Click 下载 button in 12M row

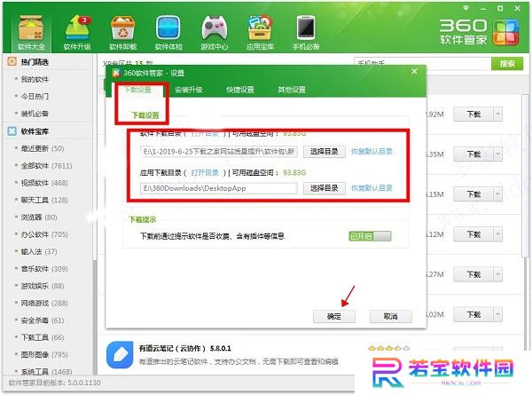[473, 234]
